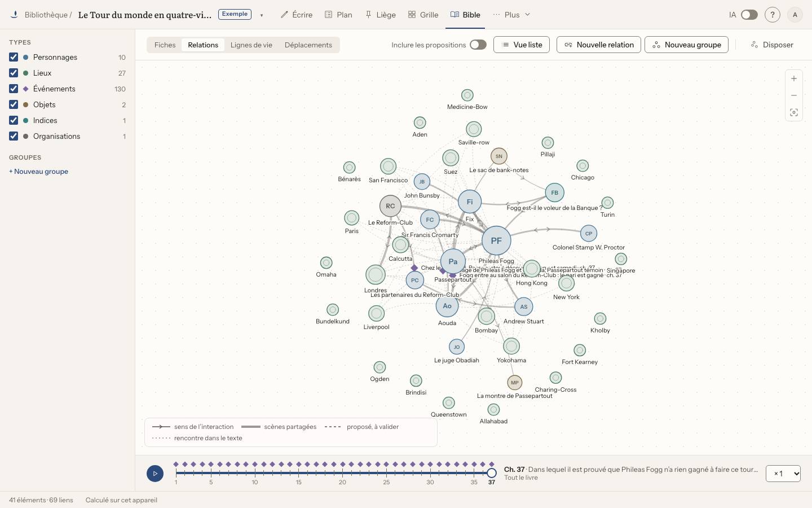Click the + Nouveau groupe sidebar link
Image resolution: width=812 pixels, height=508 pixels.
pyautogui.click(x=39, y=172)
